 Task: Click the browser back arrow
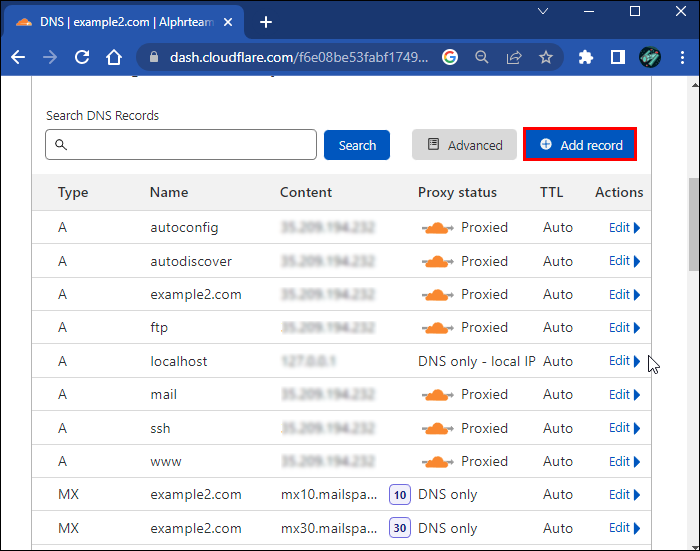(x=18, y=57)
